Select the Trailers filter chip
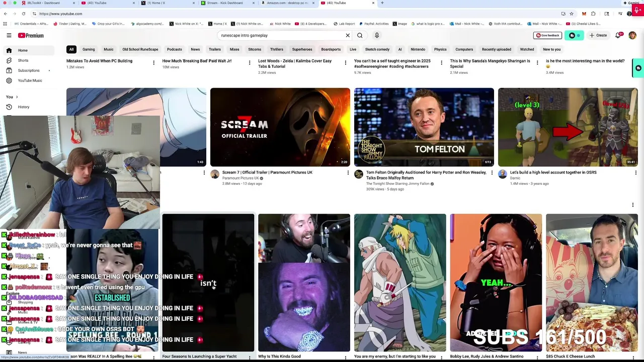 215,49
